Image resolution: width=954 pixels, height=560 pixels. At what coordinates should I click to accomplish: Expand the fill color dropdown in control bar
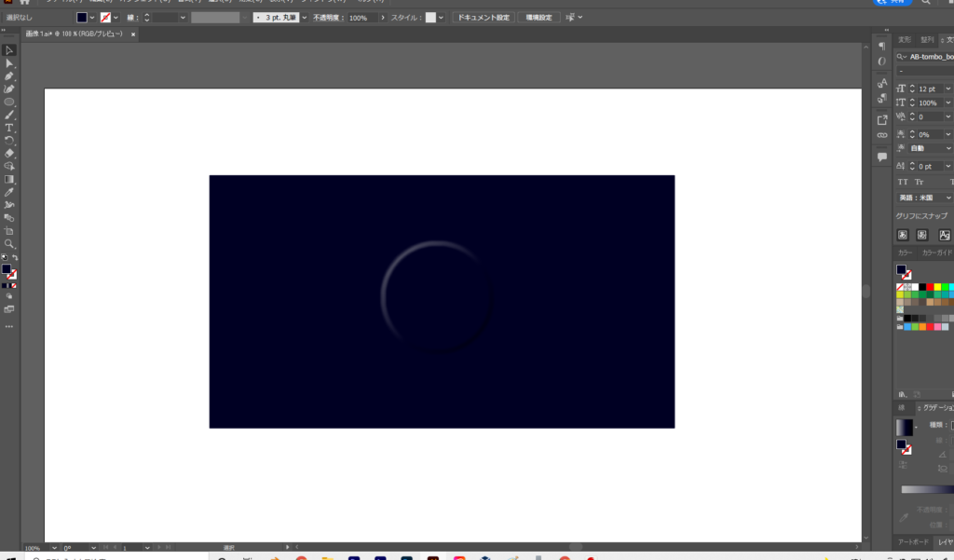[92, 18]
